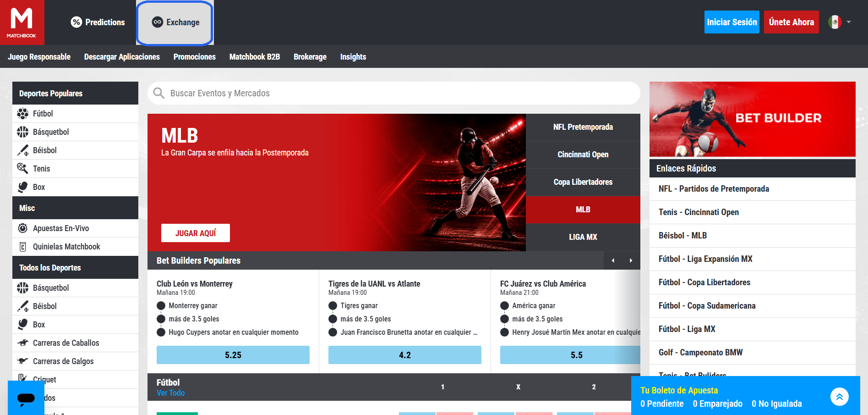The width and height of the screenshot is (868, 415).
Task: Select Cincinnati Open banner tab
Action: (583, 155)
